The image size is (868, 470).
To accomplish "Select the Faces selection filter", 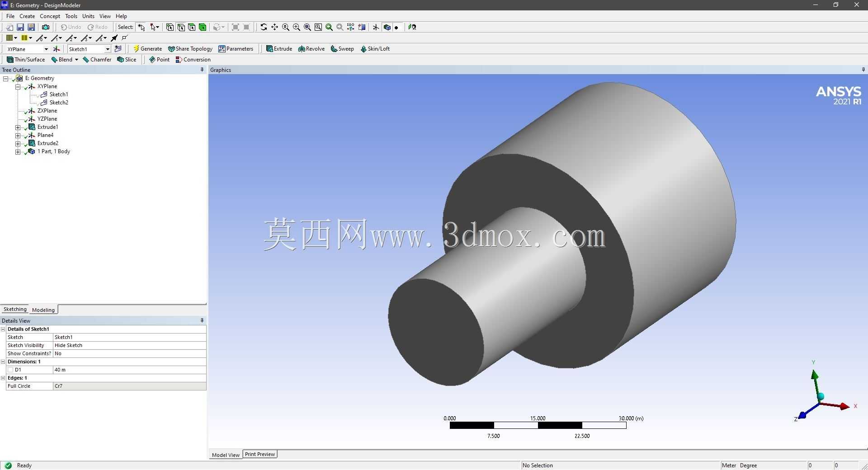I will coord(192,27).
